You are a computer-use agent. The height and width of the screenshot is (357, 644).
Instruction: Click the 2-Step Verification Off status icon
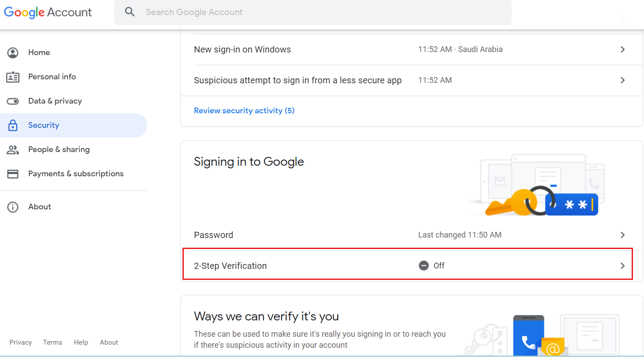pyautogui.click(x=424, y=266)
